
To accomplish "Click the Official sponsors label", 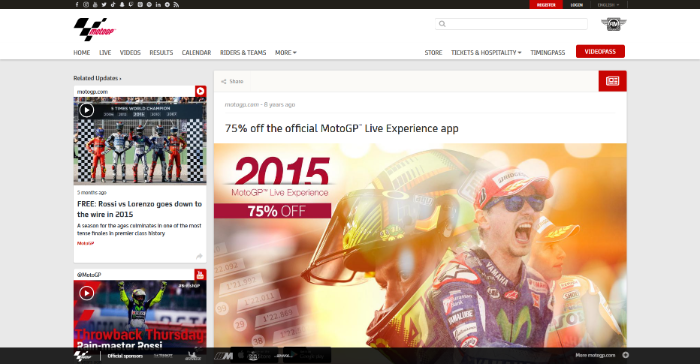I will pyautogui.click(x=125, y=356).
